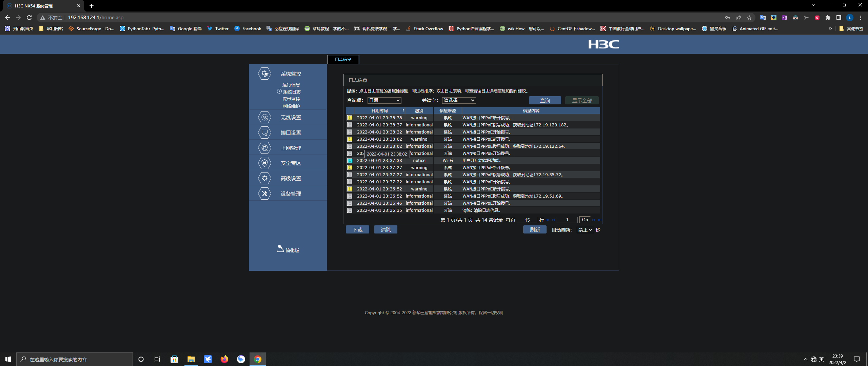Switch to 简化版 with the arrow icon
Viewport: 868px width, 366px height.
click(x=280, y=249)
